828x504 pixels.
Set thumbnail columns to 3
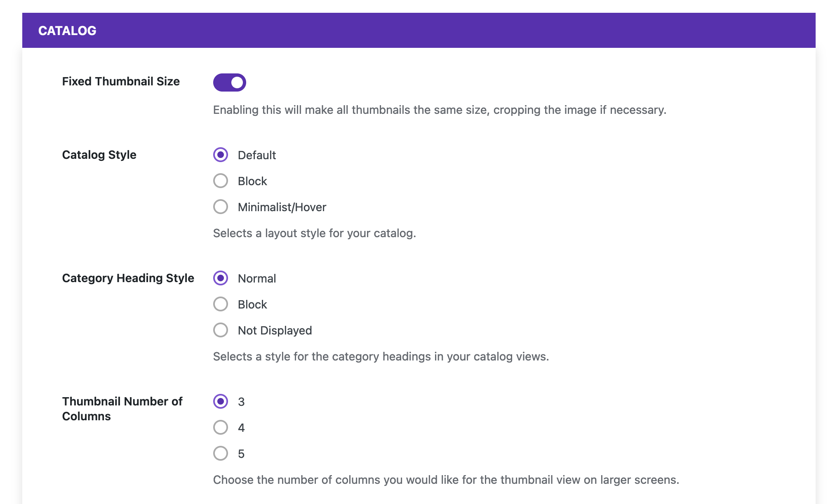point(221,401)
